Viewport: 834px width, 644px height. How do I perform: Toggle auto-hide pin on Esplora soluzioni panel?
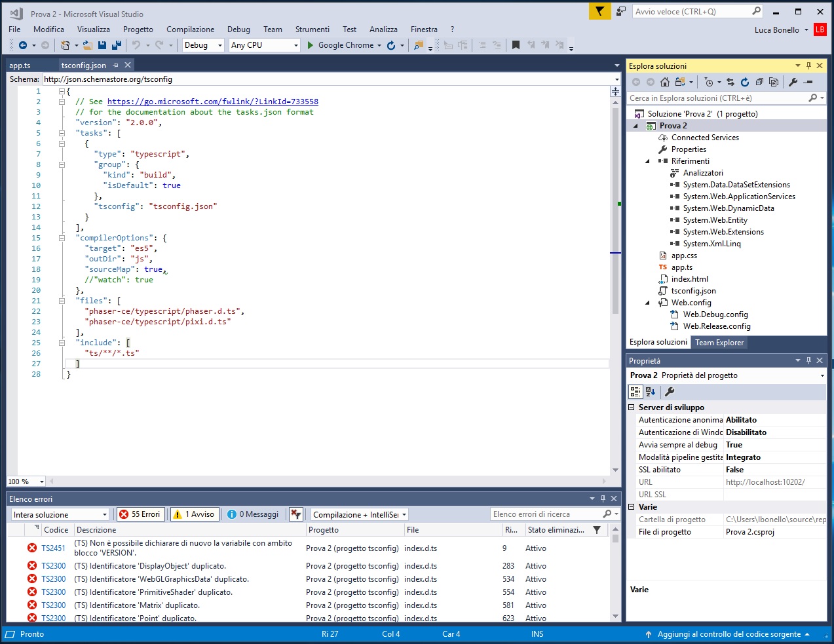click(808, 66)
